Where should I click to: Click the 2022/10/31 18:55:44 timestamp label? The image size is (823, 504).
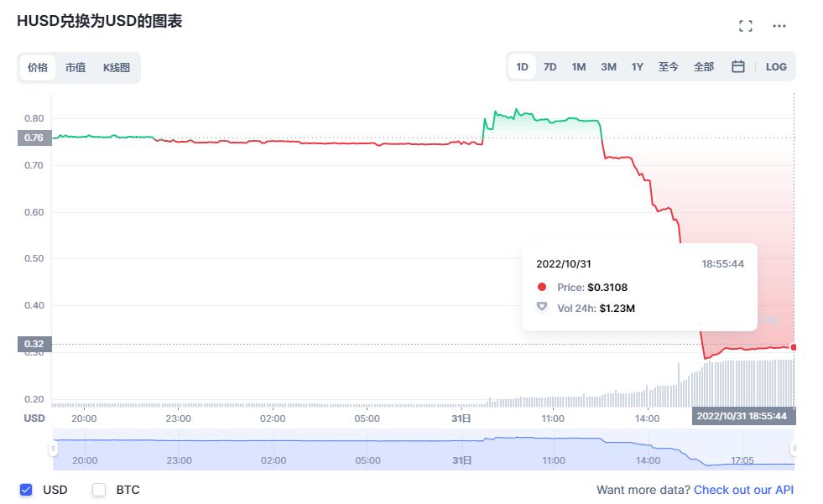(745, 418)
